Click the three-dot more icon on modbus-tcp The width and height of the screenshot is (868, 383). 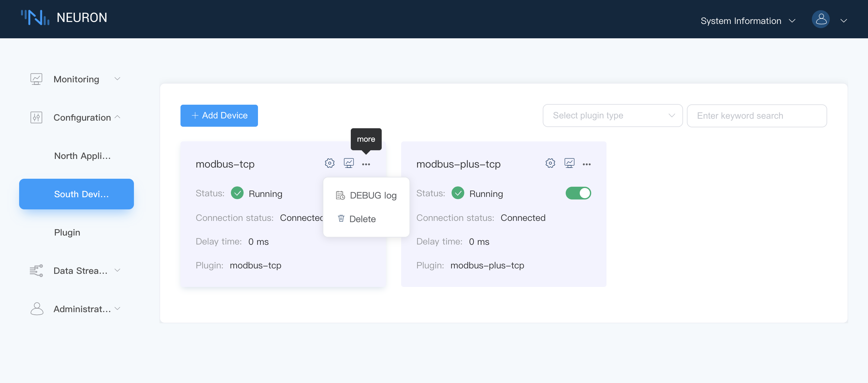pyautogui.click(x=366, y=163)
